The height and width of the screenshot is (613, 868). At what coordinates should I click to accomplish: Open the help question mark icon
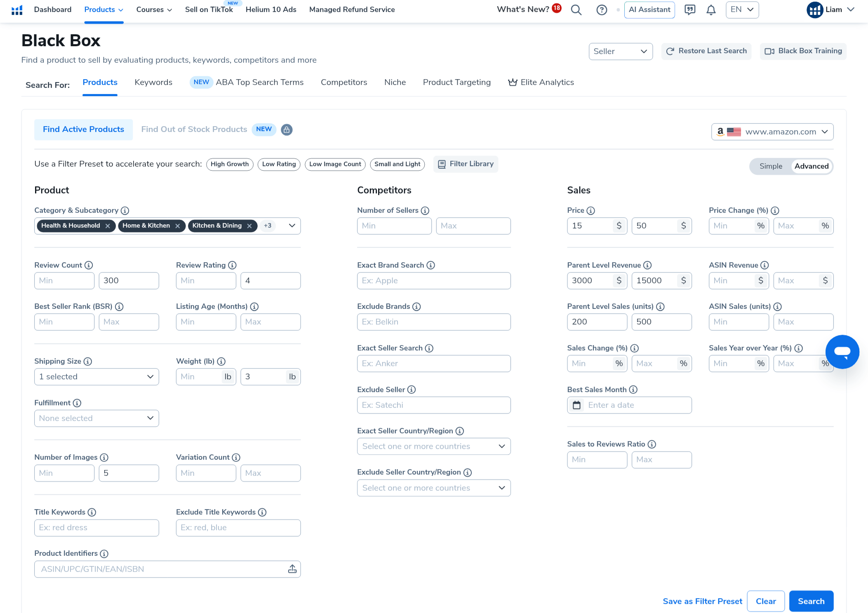pos(602,10)
